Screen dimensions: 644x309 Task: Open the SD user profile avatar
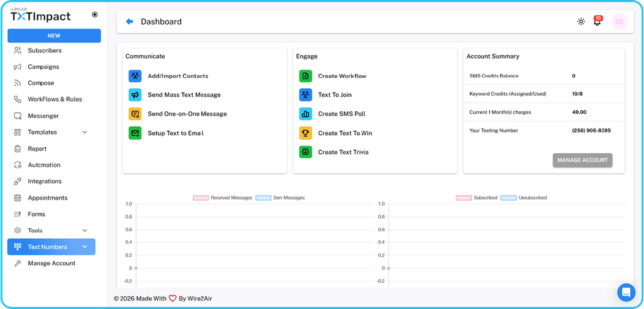click(x=619, y=22)
